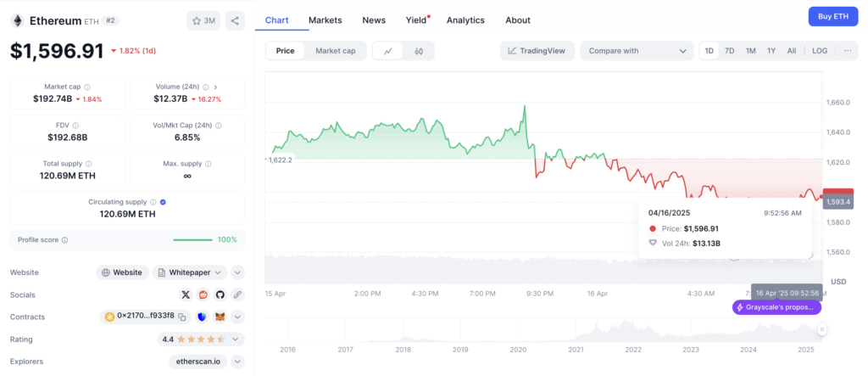
Task: Click info icon next to Circulating supply
Action: click(153, 202)
